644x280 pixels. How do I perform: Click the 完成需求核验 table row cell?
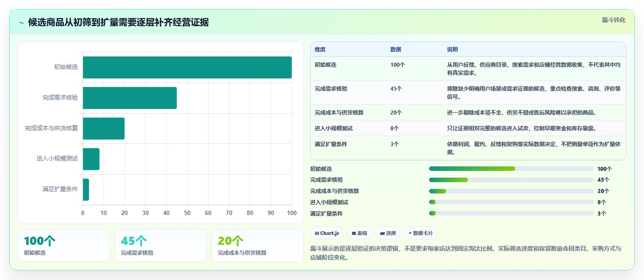331,89
